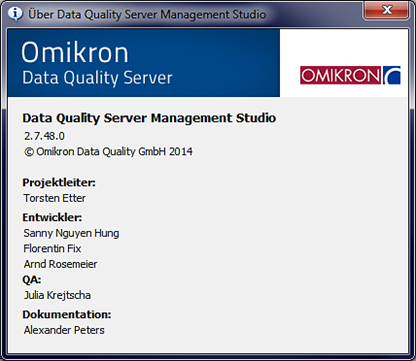The image size is (416, 361).
Task: Click the "Entwickler:" label
Action: 52,217
